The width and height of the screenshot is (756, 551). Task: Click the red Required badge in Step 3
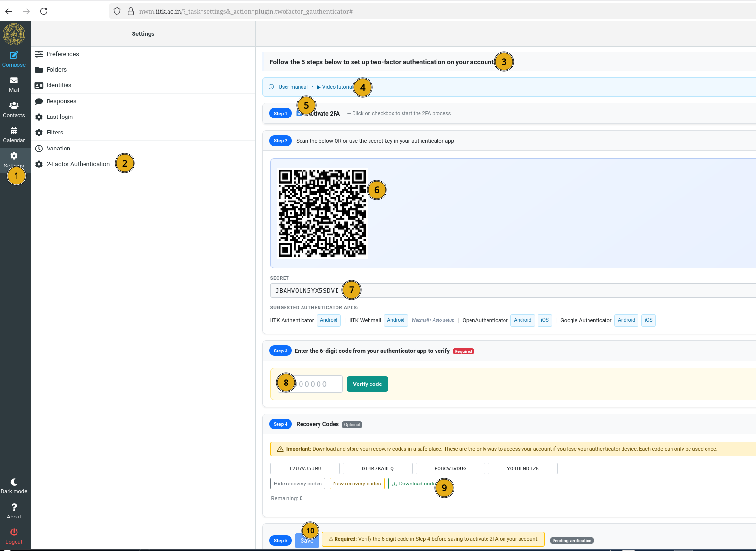click(x=463, y=351)
